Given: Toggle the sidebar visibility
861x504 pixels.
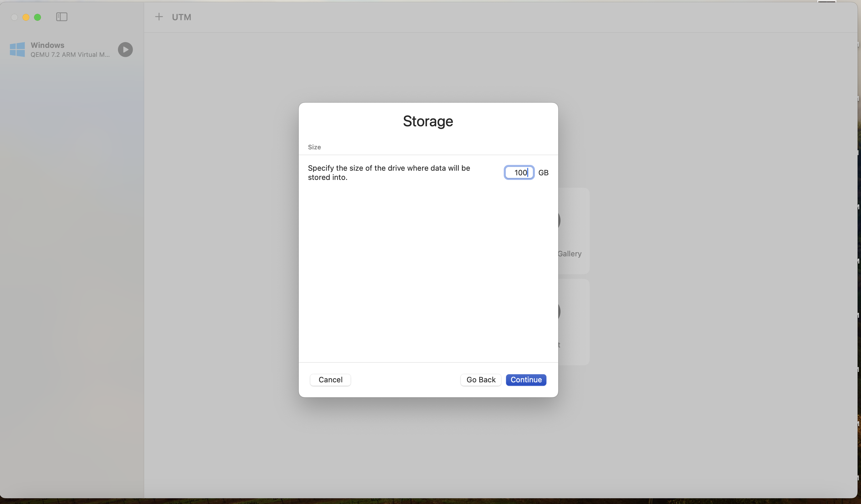Looking at the screenshot, I should [x=61, y=17].
